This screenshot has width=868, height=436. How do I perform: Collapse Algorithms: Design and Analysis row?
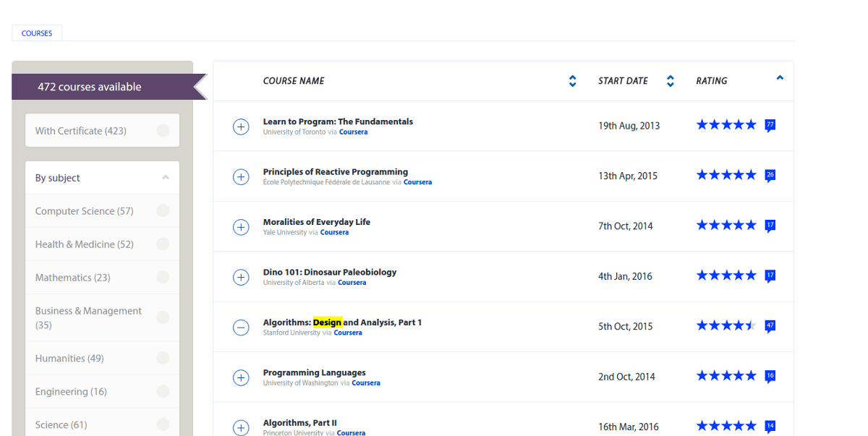coord(241,328)
